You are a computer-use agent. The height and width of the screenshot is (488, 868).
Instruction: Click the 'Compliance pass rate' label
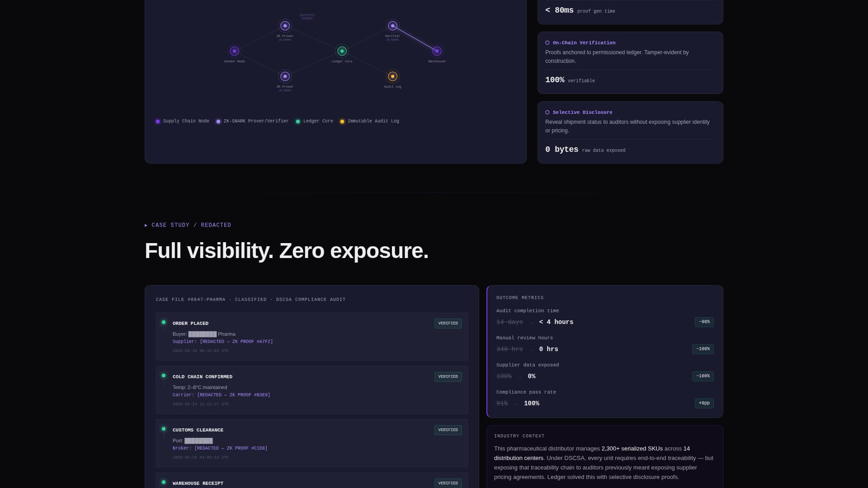[x=526, y=393]
